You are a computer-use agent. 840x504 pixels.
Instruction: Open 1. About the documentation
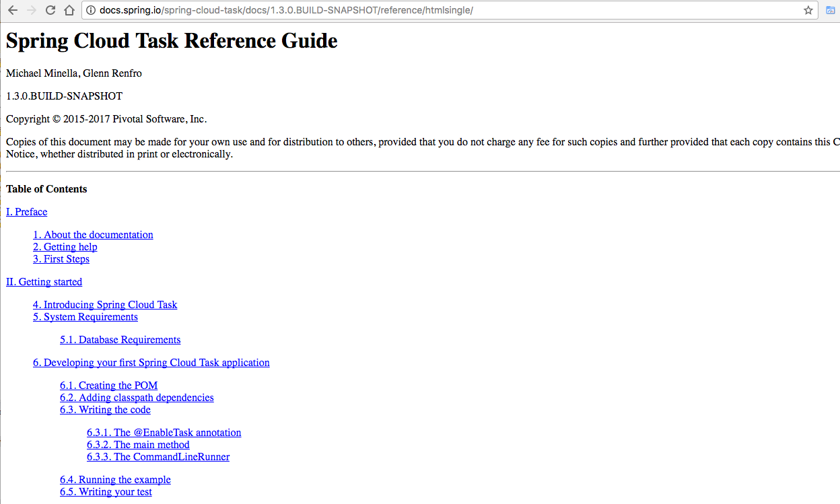click(x=93, y=235)
